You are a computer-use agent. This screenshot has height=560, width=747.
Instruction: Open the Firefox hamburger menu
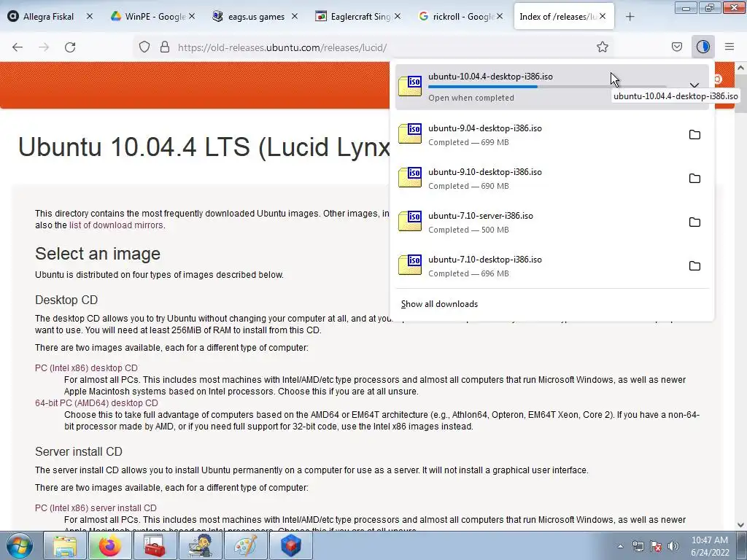729,47
